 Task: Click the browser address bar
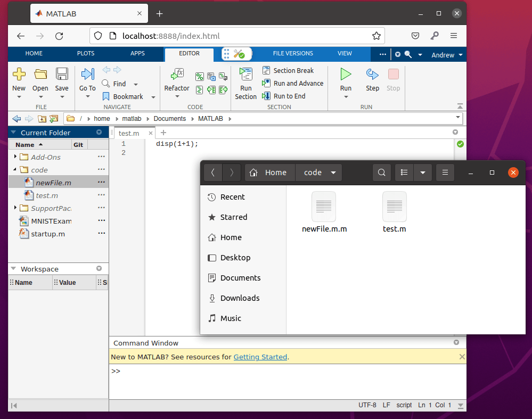238,36
